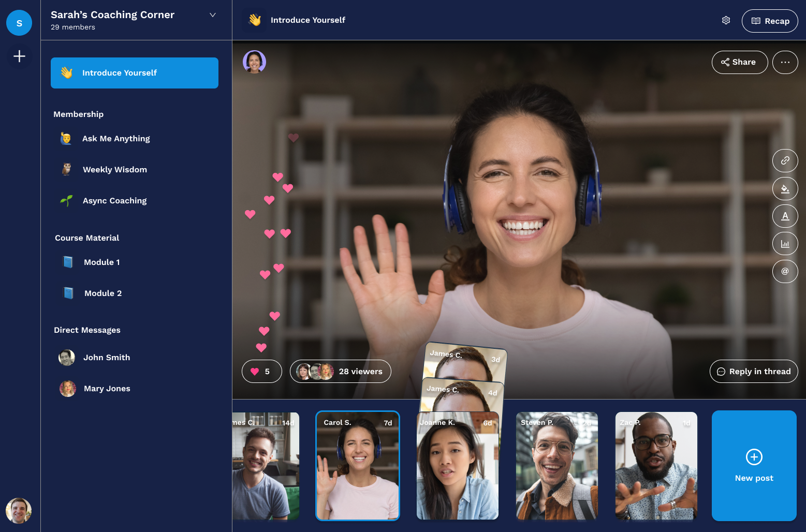Open more options ellipsis button
The height and width of the screenshot is (532, 806).
point(785,62)
